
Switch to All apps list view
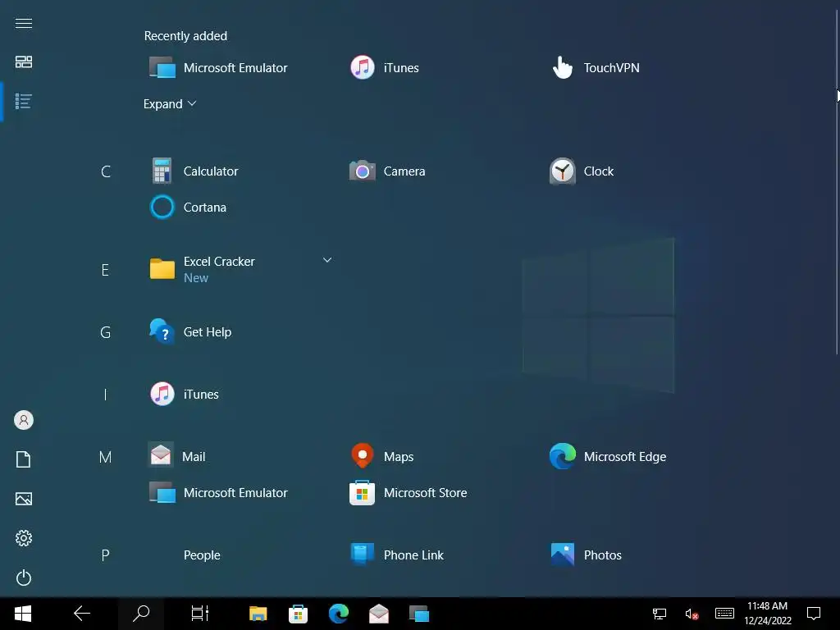pyautogui.click(x=24, y=101)
